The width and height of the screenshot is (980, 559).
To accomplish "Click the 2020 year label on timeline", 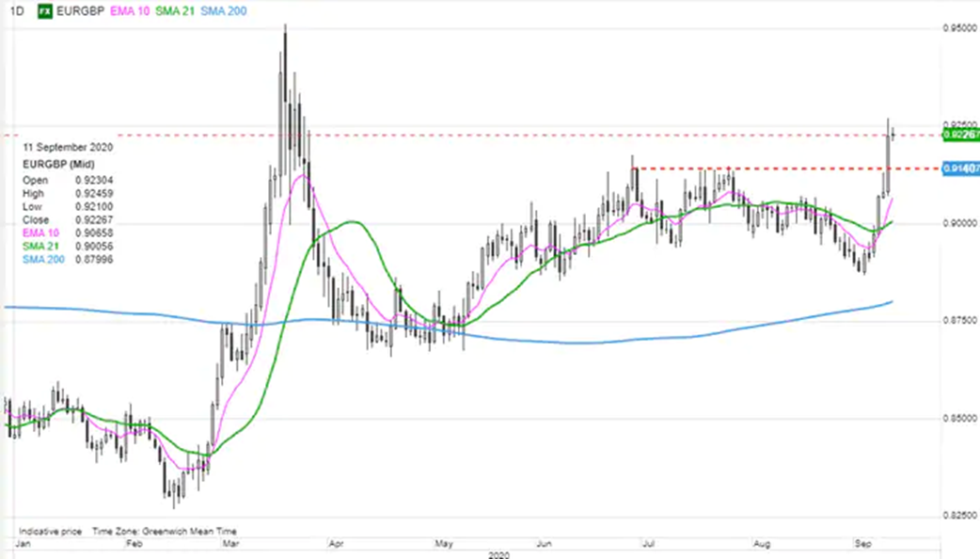I will tap(500, 554).
